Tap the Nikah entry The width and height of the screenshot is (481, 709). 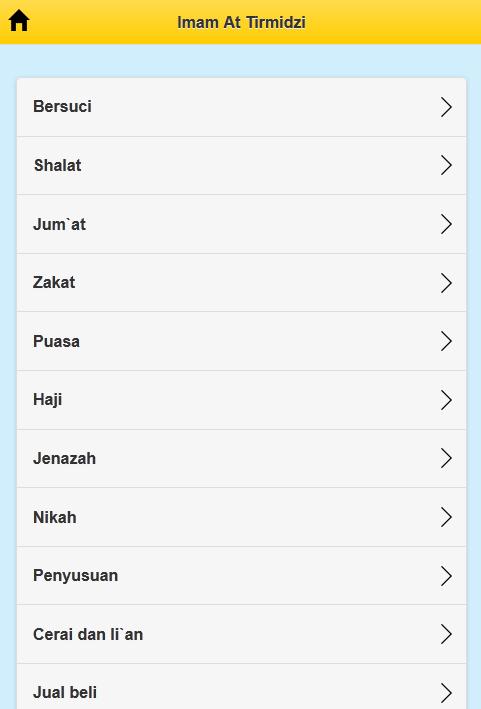pos(241,517)
